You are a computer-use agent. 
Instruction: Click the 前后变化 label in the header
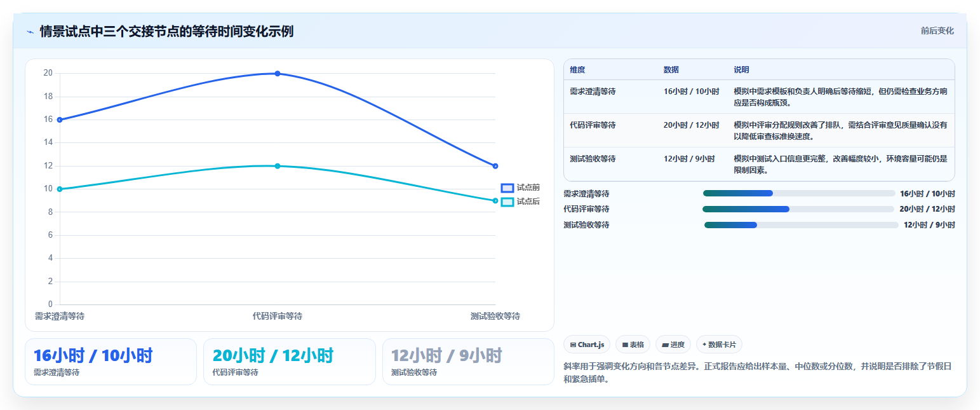click(x=937, y=31)
